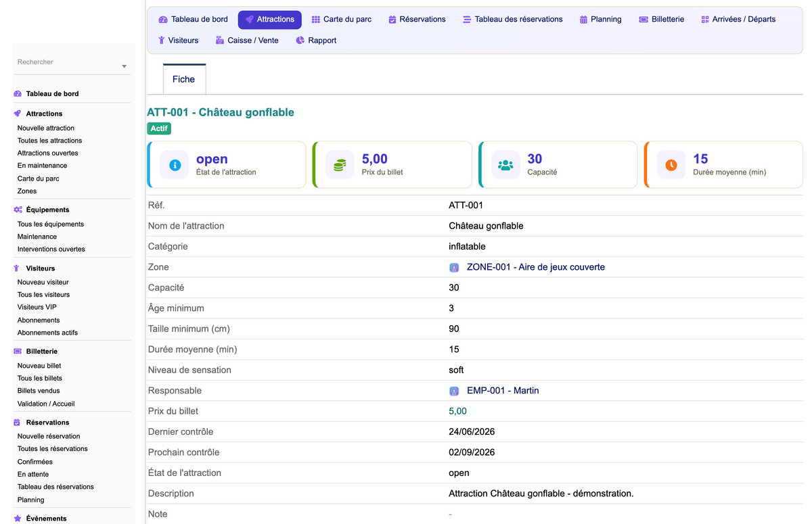
Task: Click the people icon on the Capacité card
Action: tap(505, 165)
